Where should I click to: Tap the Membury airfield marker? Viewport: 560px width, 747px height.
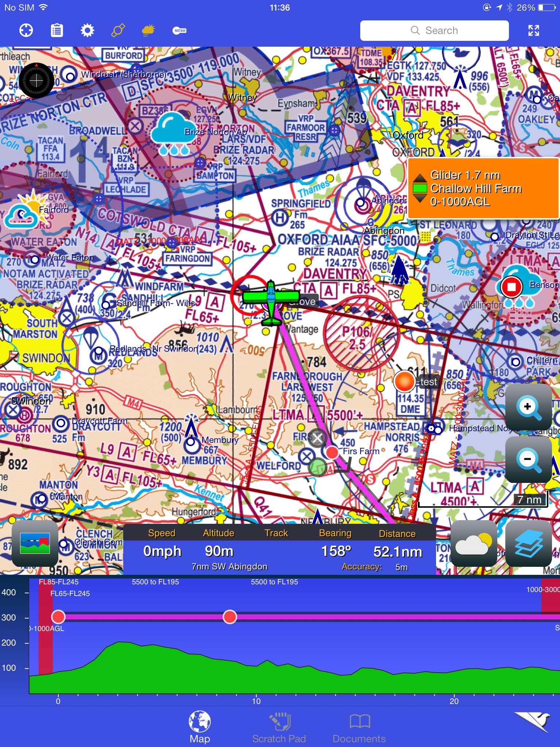point(191,442)
